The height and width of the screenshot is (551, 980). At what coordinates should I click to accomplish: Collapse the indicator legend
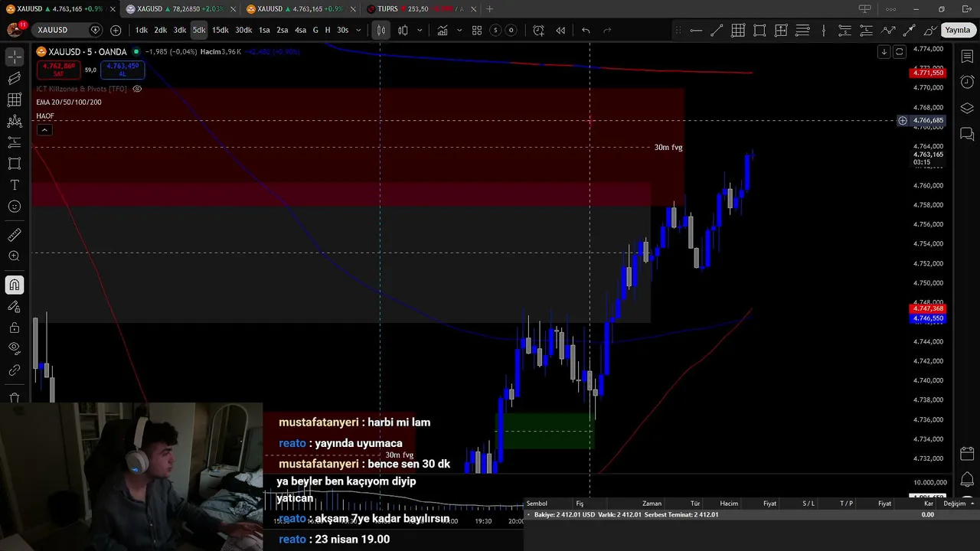(44, 130)
